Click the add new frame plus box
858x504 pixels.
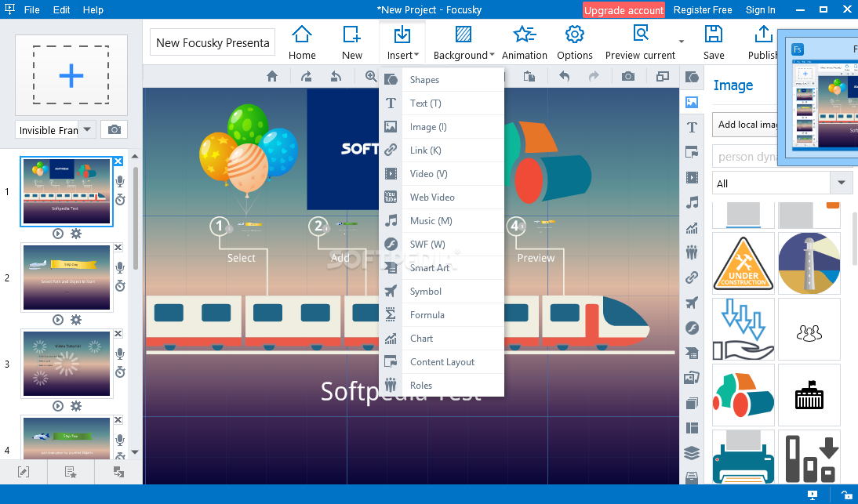[71, 75]
